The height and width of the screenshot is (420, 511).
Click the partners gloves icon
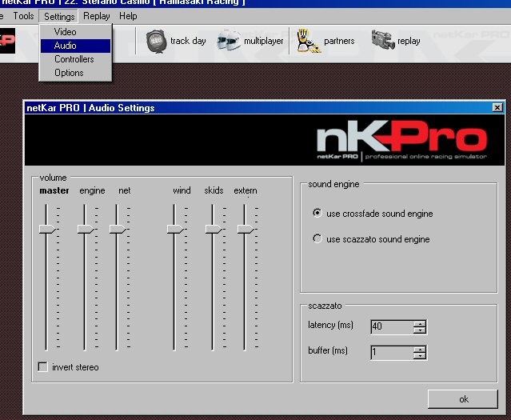[x=309, y=41]
